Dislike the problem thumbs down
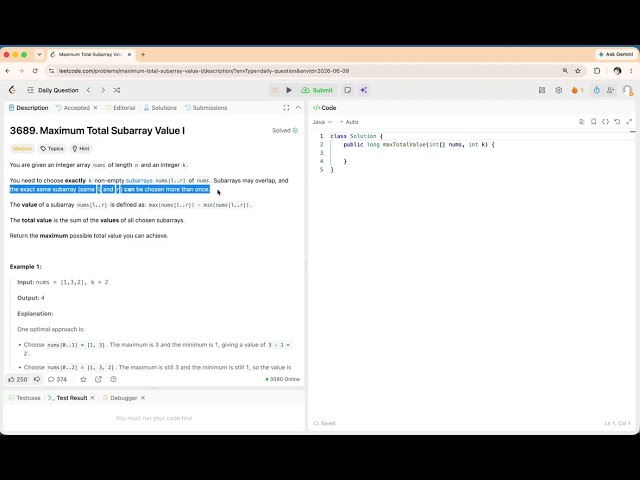 click(37, 379)
